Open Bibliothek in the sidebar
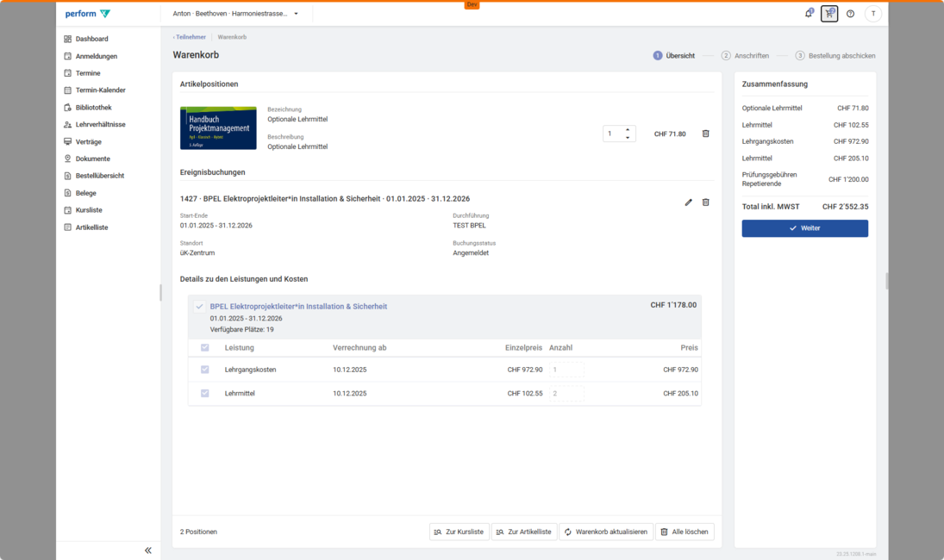944x560 pixels. click(93, 108)
